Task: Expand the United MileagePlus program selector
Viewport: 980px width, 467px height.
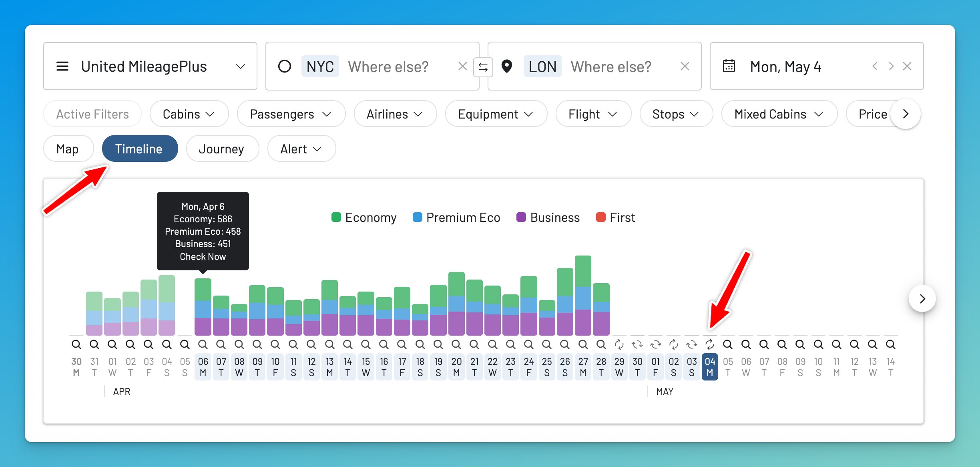Action: point(241,66)
